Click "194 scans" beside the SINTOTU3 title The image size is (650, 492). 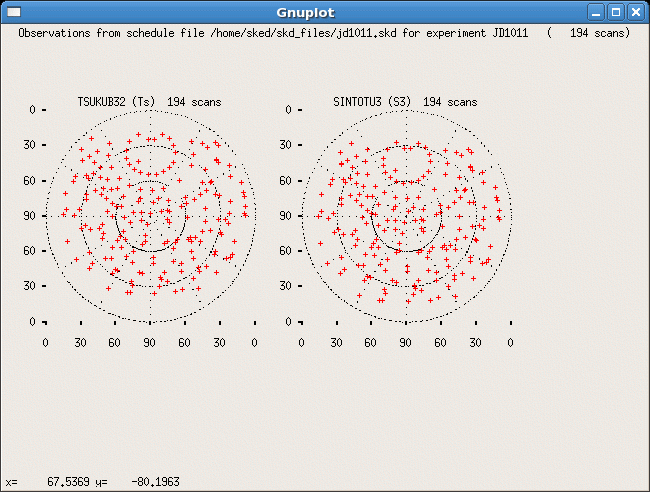(450, 102)
